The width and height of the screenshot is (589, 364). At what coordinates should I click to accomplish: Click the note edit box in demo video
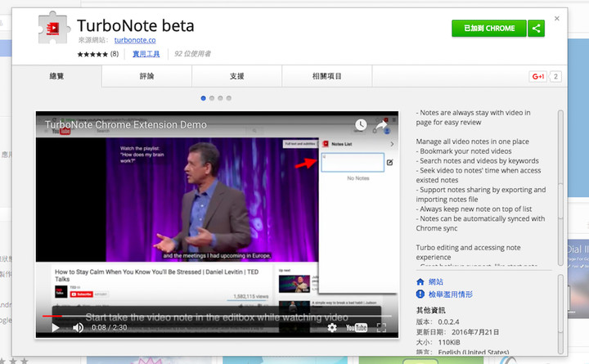point(353,162)
